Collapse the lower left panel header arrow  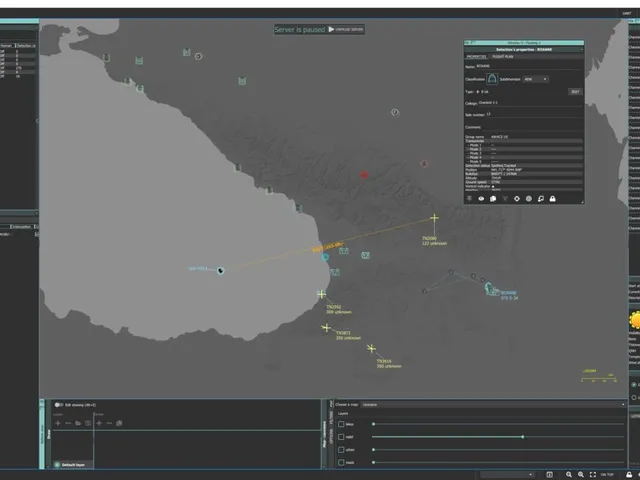coord(36,213)
